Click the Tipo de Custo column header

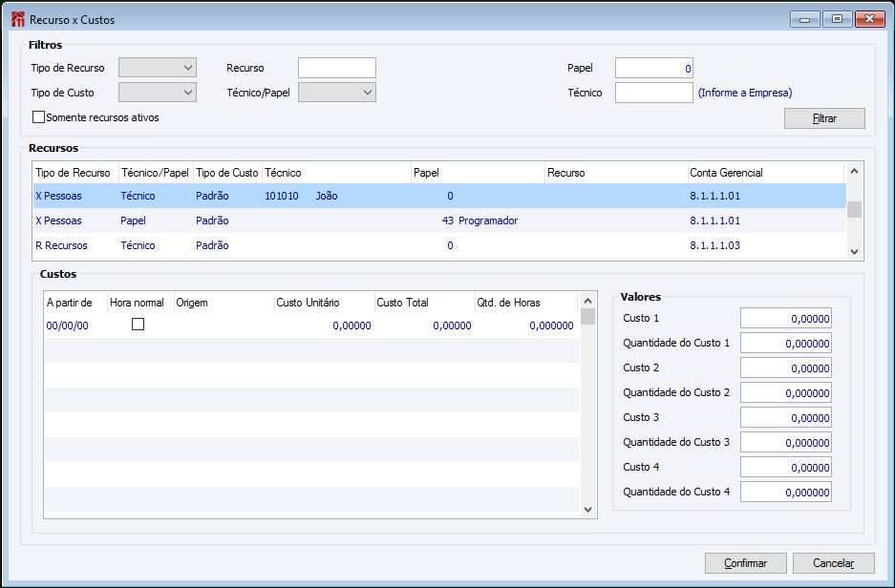tap(227, 173)
